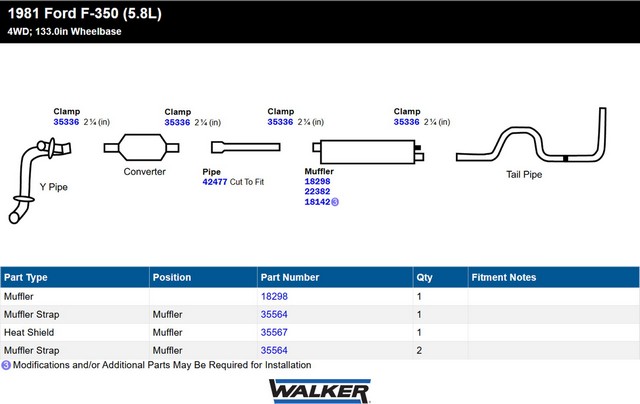Viewport: 640px width, 404px height.
Task: Open clamp 35336 link above Pipe
Action: pos(280,122)
